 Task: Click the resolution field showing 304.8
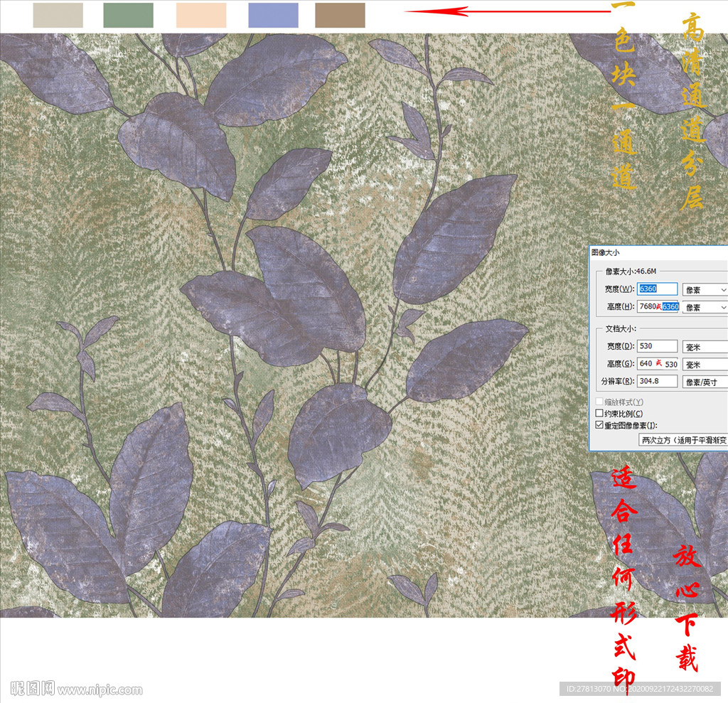657,381
